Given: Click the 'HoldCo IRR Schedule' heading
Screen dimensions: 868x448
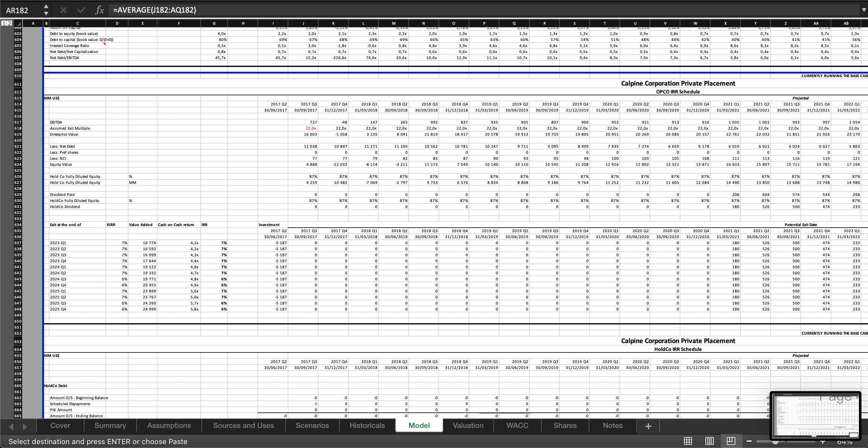Looking at the screenshot, I should point(678,349).
